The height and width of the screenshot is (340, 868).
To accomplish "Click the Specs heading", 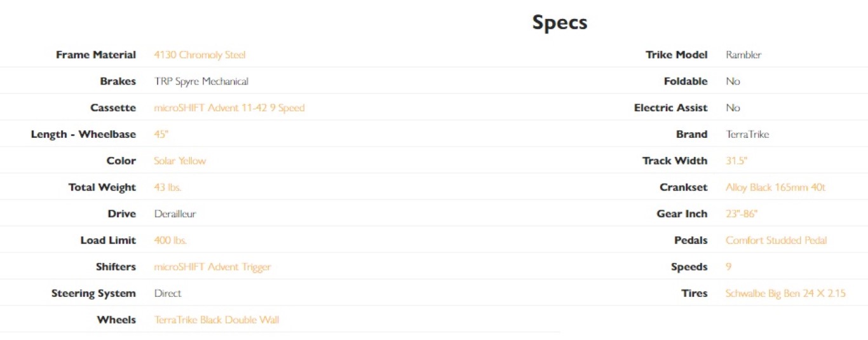I will point(560,23).
